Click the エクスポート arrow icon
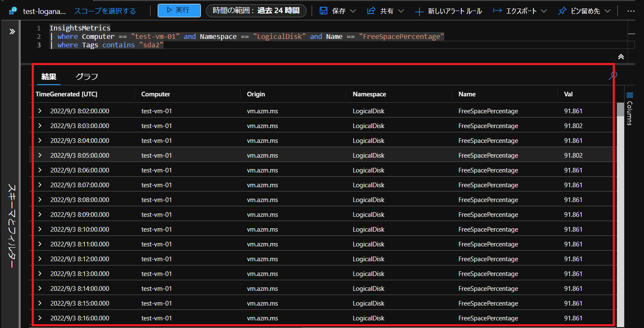644x328 pixels. click(x=498, y=11)
